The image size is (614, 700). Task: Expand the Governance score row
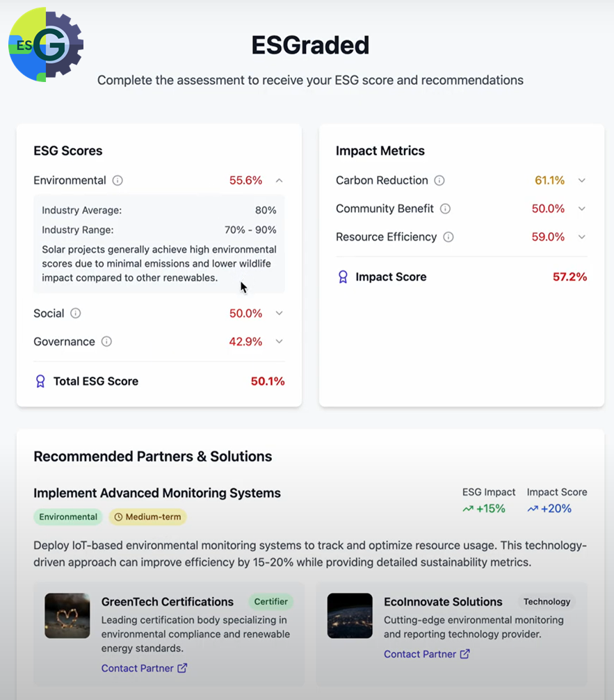279,341
